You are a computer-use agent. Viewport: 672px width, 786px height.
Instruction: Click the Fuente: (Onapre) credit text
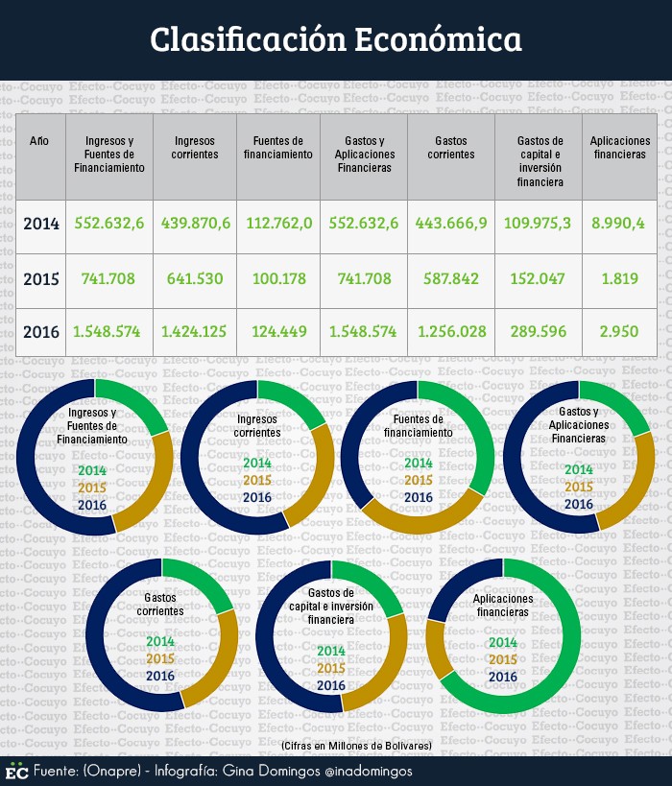[x=87, y=771]
